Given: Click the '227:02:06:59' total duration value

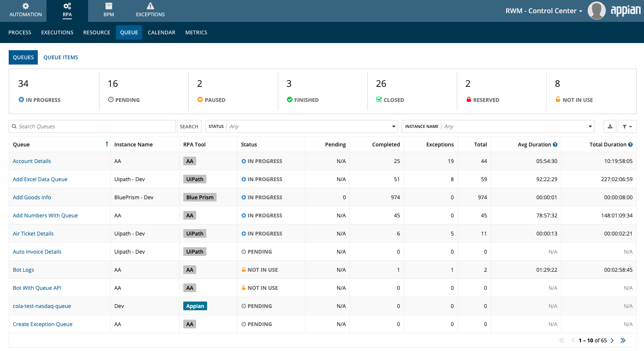Looking at the screenshot, I should tap(617, 179).
